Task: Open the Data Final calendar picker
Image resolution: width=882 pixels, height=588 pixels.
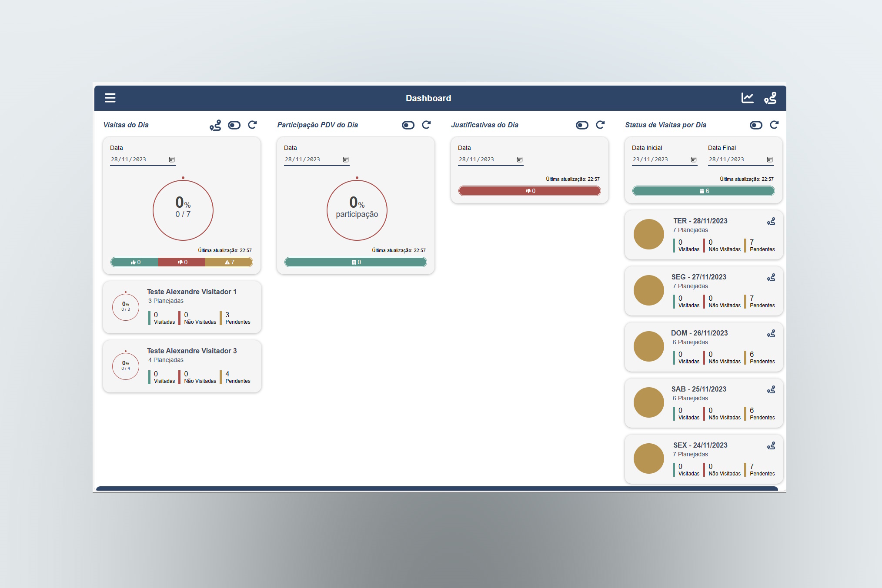Action: [x=770, y=159]
